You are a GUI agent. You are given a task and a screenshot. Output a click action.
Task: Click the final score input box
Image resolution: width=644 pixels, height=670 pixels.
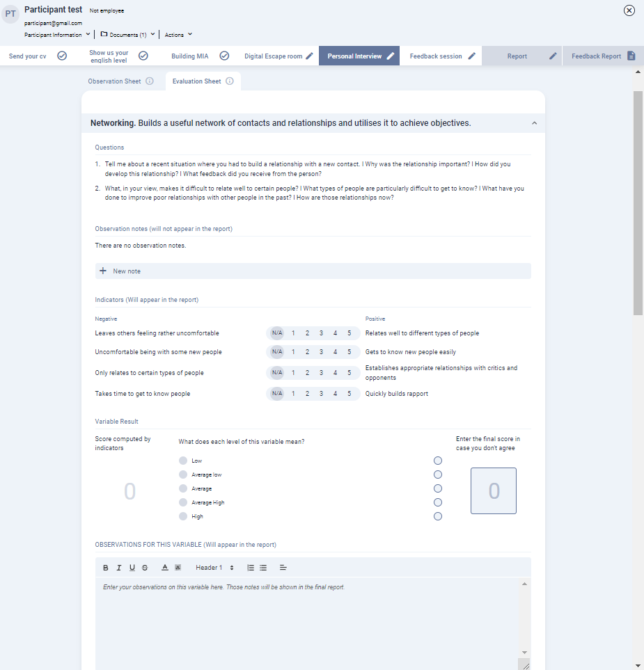tap(493, 491)
